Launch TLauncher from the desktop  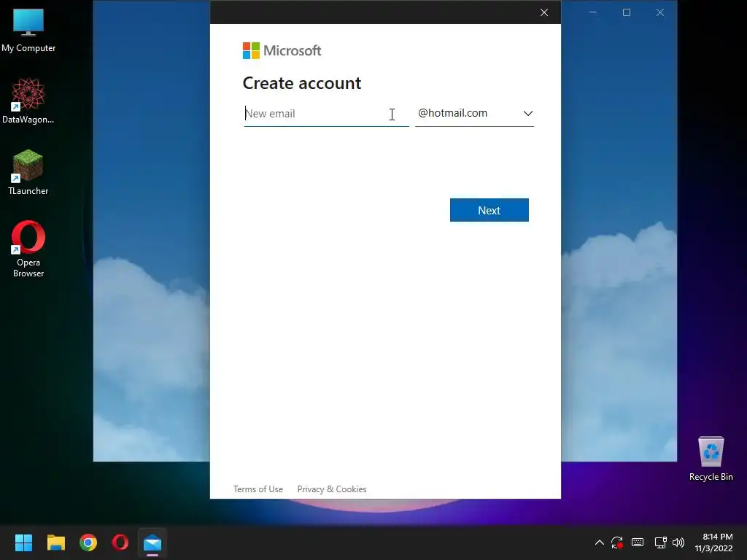click(x=28, y=172)
